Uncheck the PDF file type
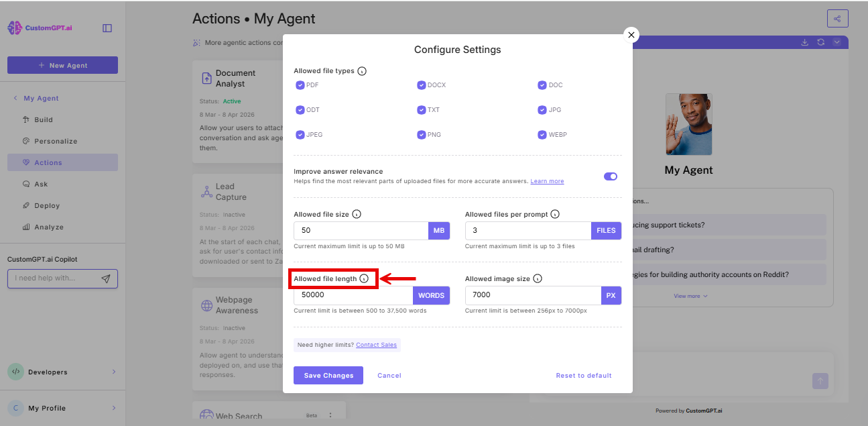 [300, 85]
